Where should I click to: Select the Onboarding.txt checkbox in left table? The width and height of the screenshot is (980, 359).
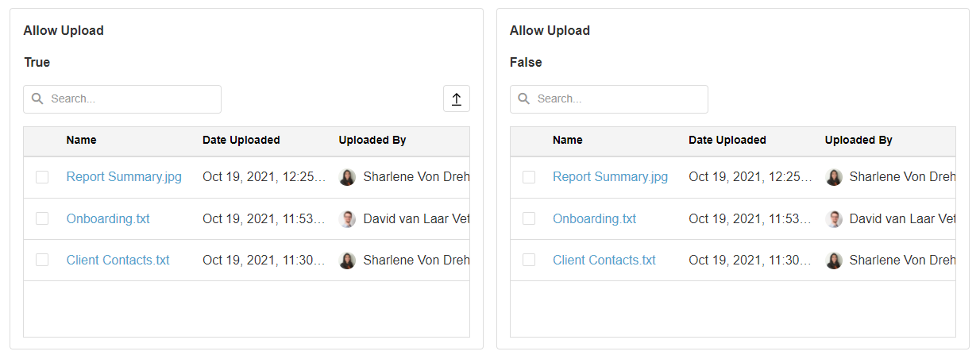tap(42, 219)
